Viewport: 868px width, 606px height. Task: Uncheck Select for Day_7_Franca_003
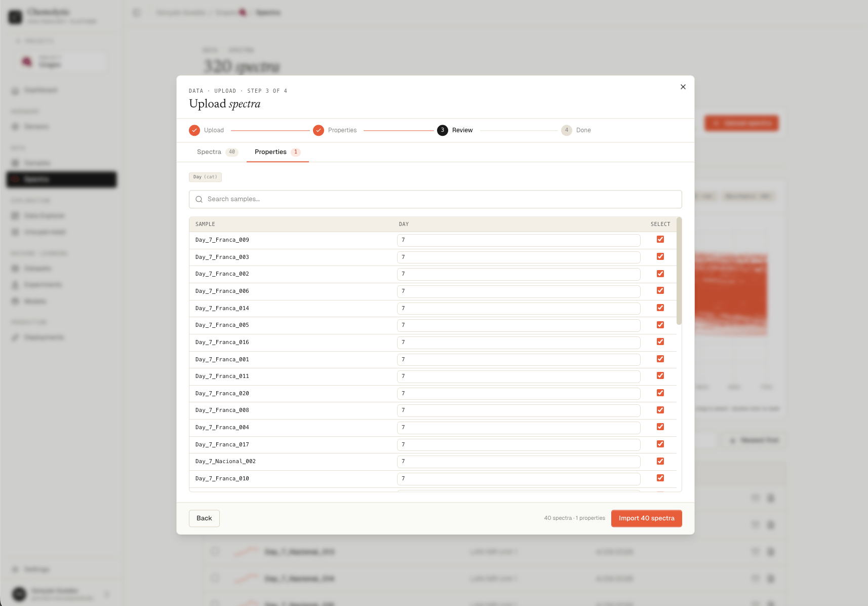point(660,256)
